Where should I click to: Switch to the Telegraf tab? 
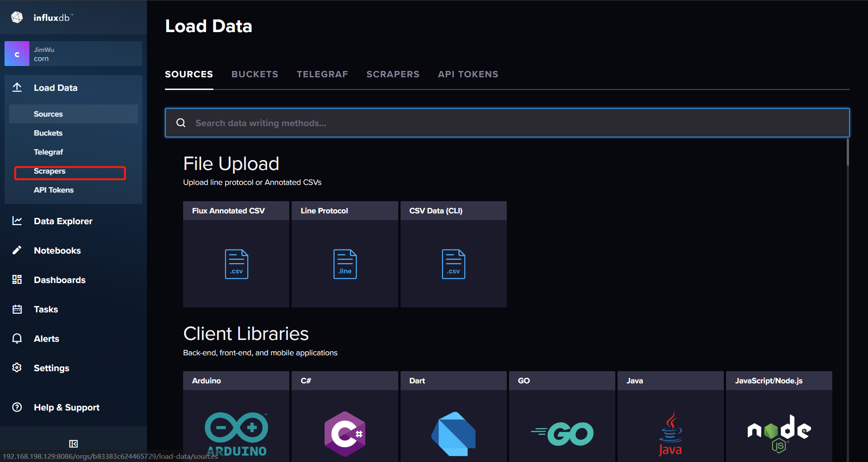[x=322, y=74]
